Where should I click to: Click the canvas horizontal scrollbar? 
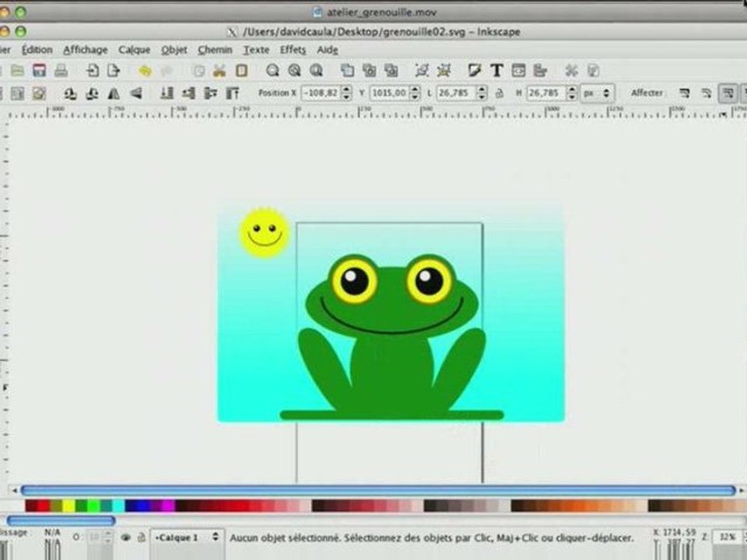(x=378, y=490)
